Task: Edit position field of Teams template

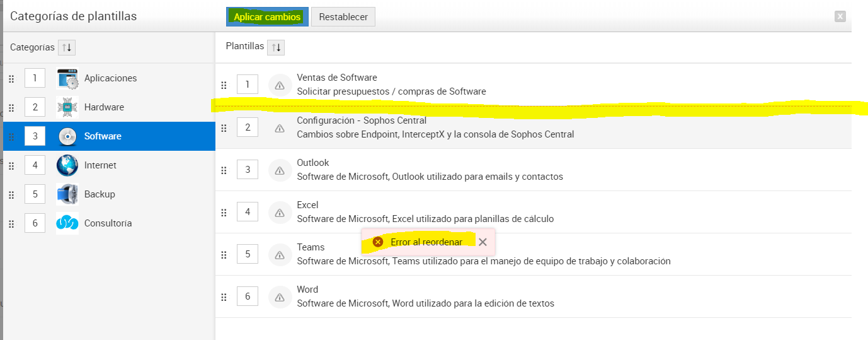Action: tap(248, 254)
